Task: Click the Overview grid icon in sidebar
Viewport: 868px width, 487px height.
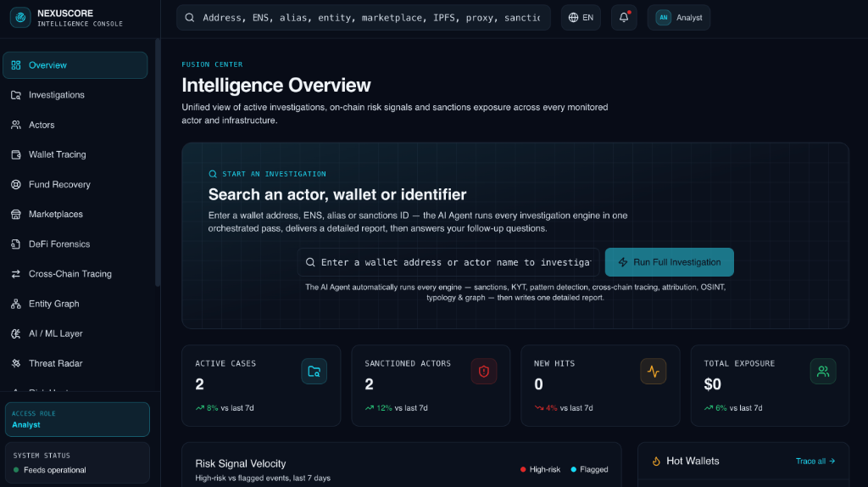Action: [x=16, y=65]
